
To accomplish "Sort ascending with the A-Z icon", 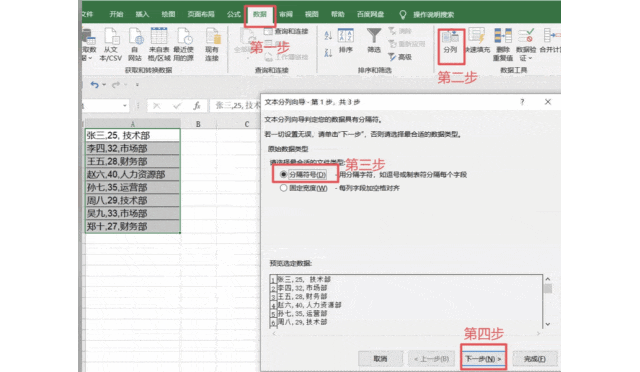I will pos(328,36).
